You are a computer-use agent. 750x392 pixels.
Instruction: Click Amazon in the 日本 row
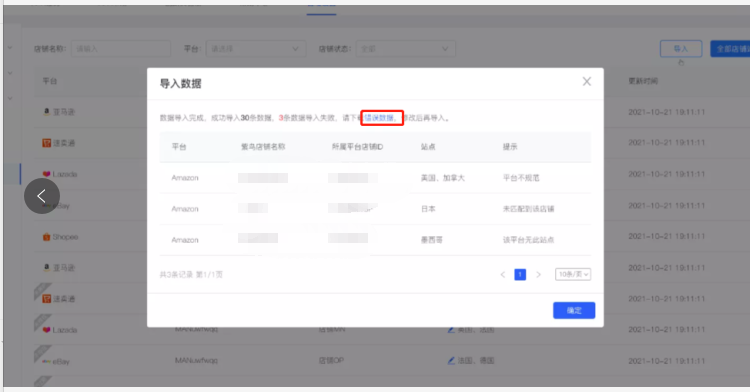pyautogui.click(x=185, y=209)
